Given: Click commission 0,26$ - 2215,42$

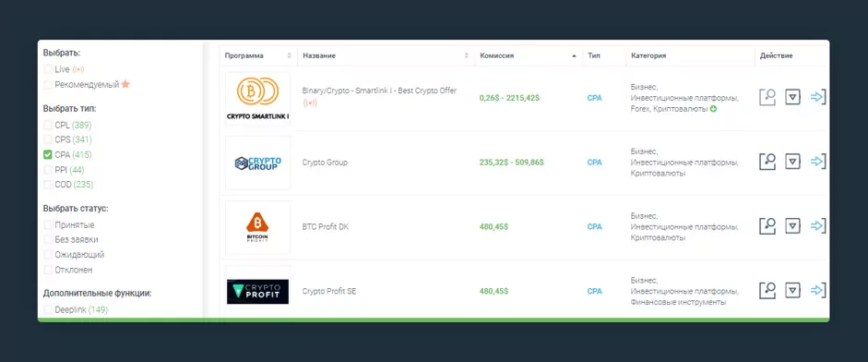Looking at the screenshot, I should pos(509,98).
